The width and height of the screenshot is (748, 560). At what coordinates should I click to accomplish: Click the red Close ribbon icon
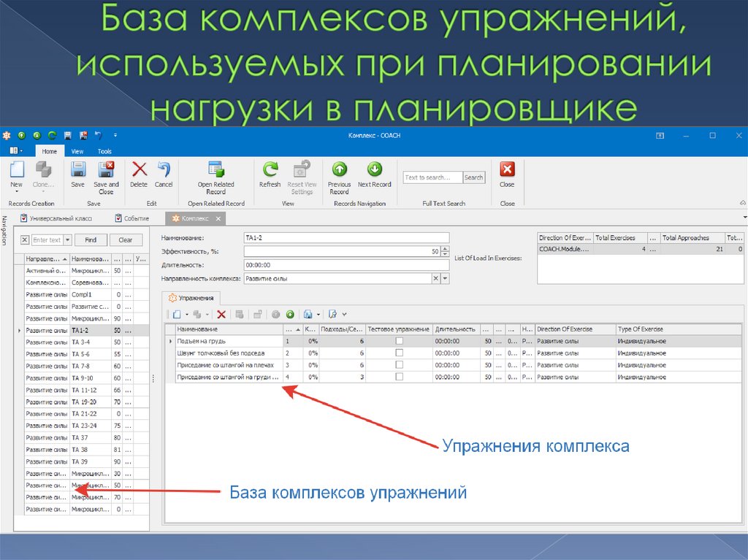coord(507,169)
